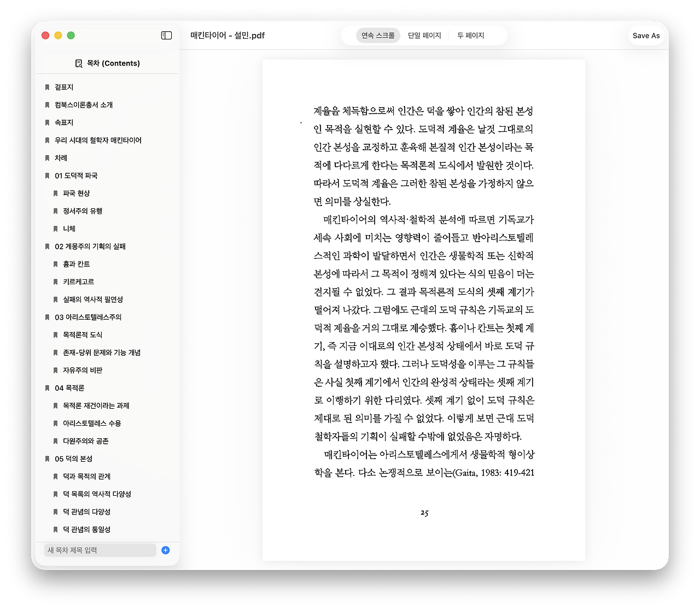700x611 pixels.
Task: Click bookmark icon beside 파국 현상
Action: click(x=55, y=193)
